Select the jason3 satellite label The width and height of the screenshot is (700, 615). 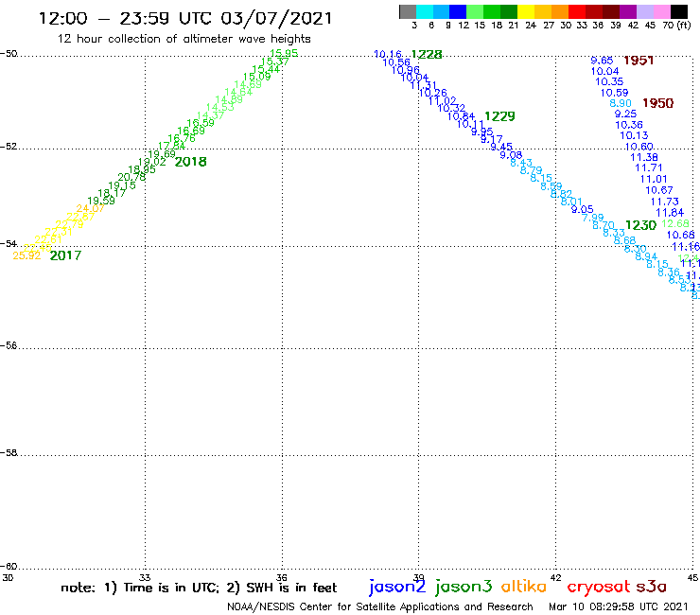[464, 587]
